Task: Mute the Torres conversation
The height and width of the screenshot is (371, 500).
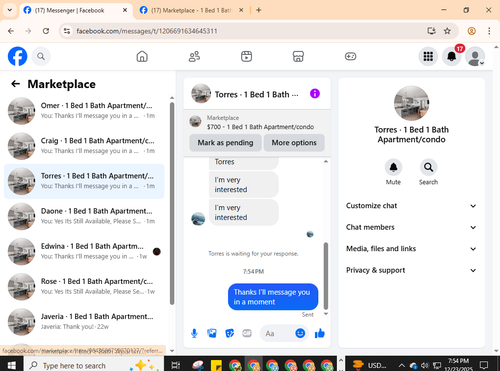Action: [393, 167]
